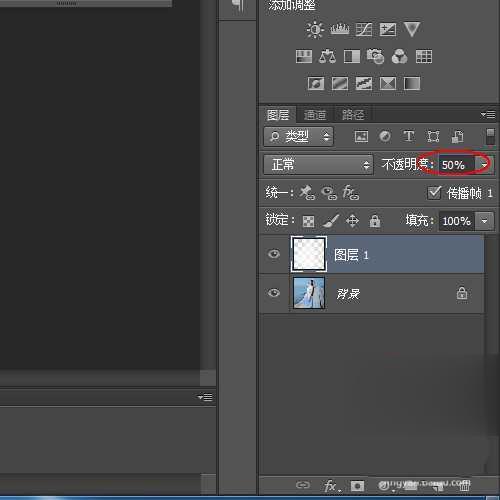Open the fill 100% dropdown arrow

[x=485, y=221]
